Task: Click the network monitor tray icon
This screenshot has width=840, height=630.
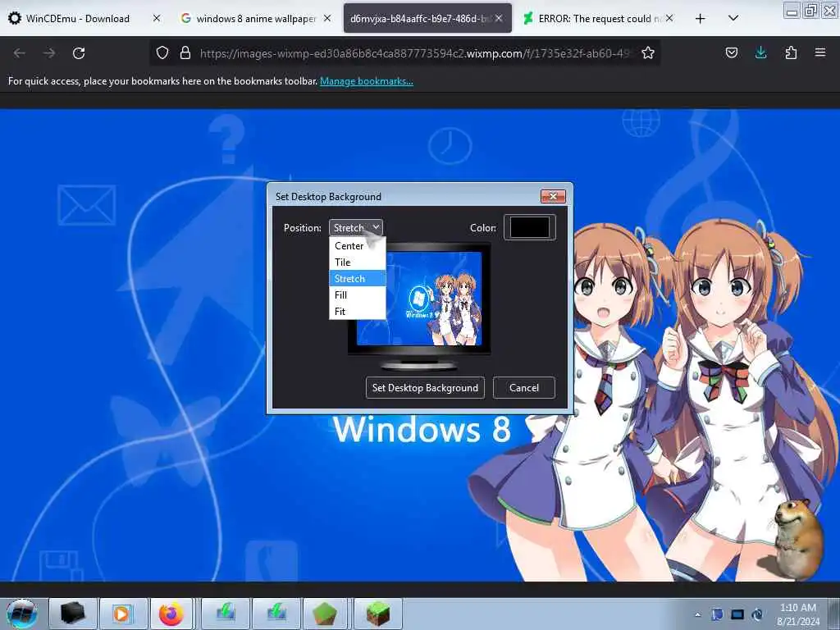Action: coord(737,614)
